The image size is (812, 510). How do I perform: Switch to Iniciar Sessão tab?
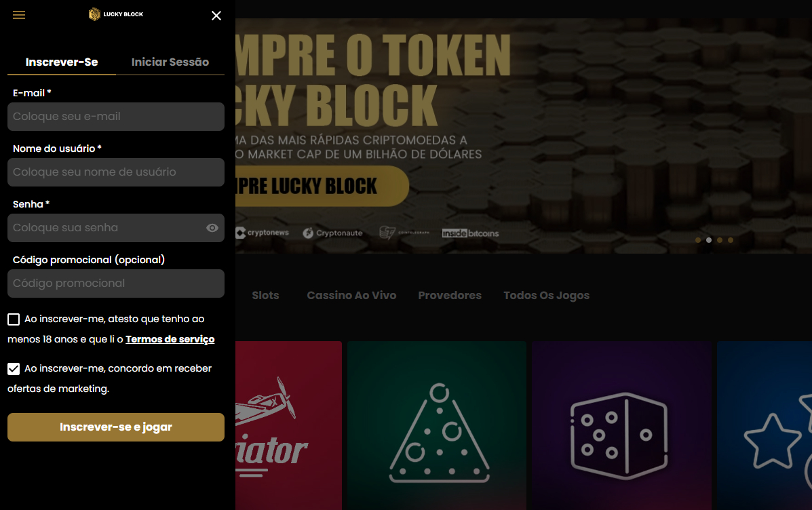[x=170, y=62]
